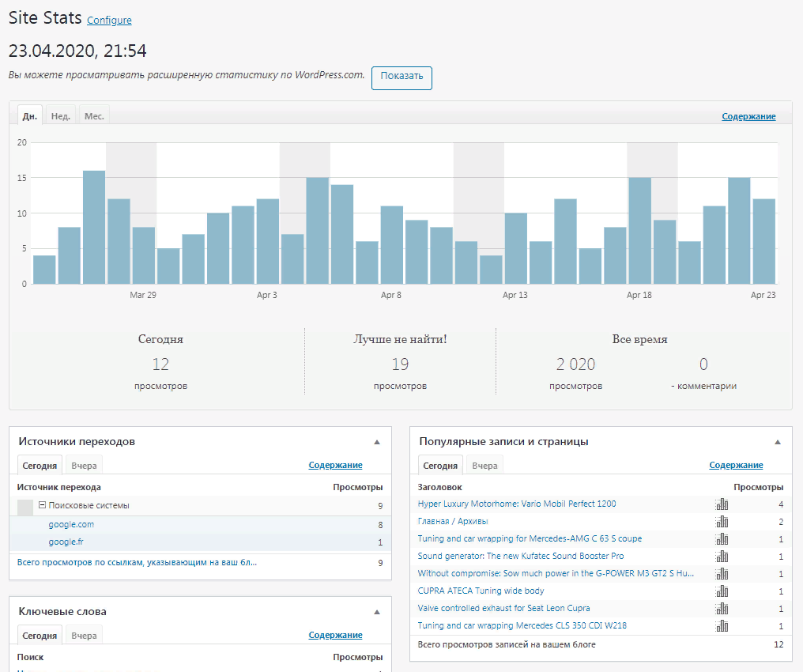This screenshot has height=672, width=803.
Task: Click stats icon for Kufatec Sound Booster Pro
Action: coord(722,557)
